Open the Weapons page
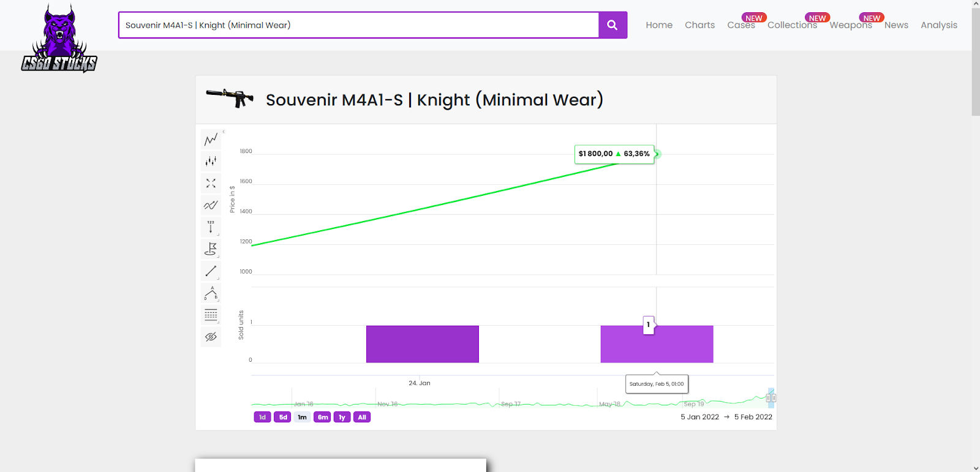980x472 pixels. (851, 25)
